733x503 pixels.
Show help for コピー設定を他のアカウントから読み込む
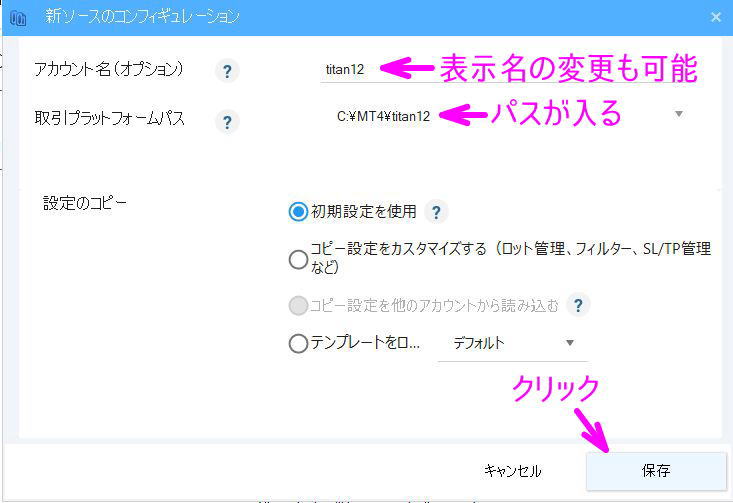tap(578, 305)
